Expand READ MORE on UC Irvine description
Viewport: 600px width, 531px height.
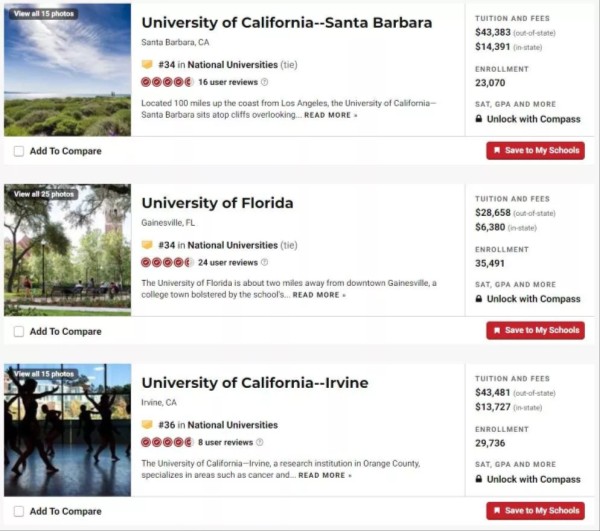[324, 475]
